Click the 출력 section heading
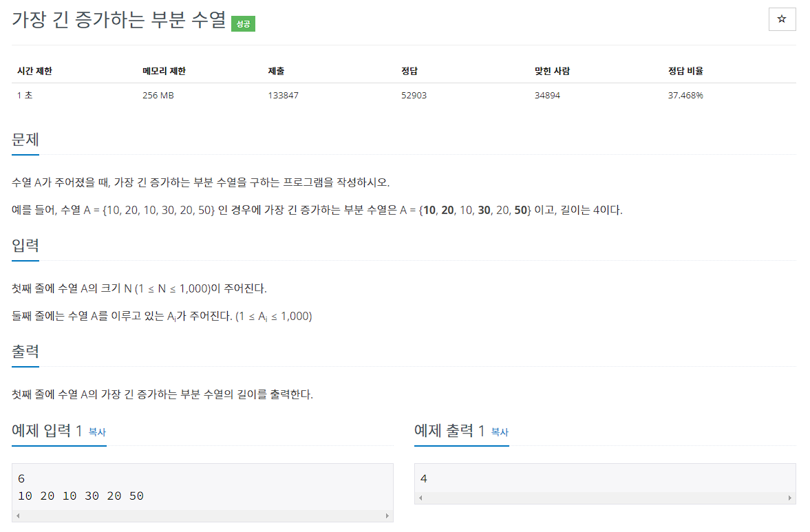 click(x=25, y=352)
